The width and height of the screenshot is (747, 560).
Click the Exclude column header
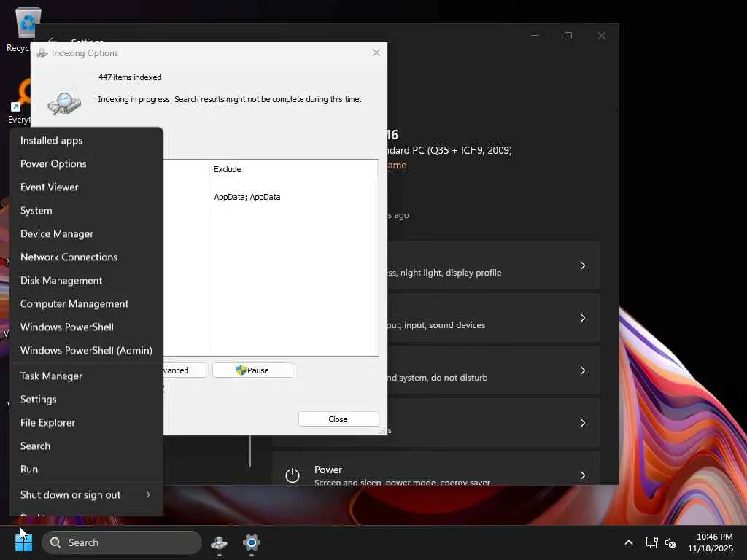pos(293,169)
